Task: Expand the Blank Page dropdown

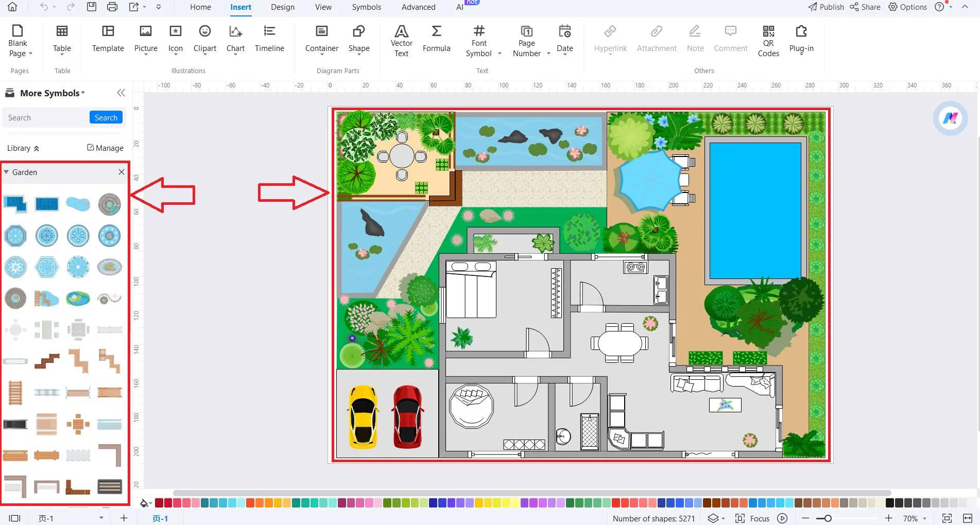Action: [30, 54]
